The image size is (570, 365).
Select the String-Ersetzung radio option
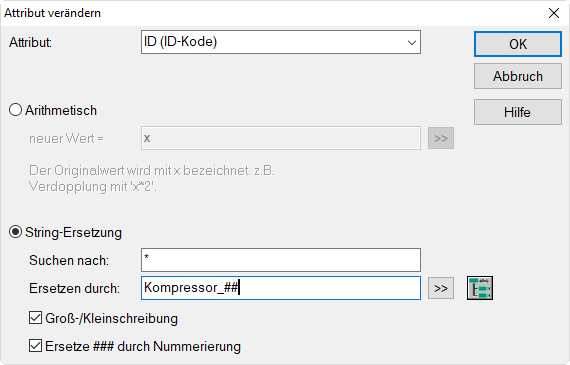pos(15,232)
